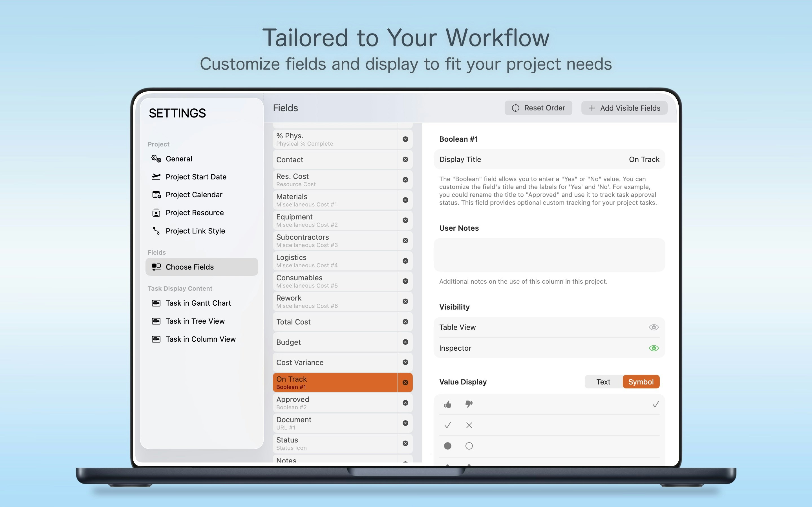Click the Project Start Date airplane icon
The width and height of the screenshot is (812, 507).
[x=156, y=177]
